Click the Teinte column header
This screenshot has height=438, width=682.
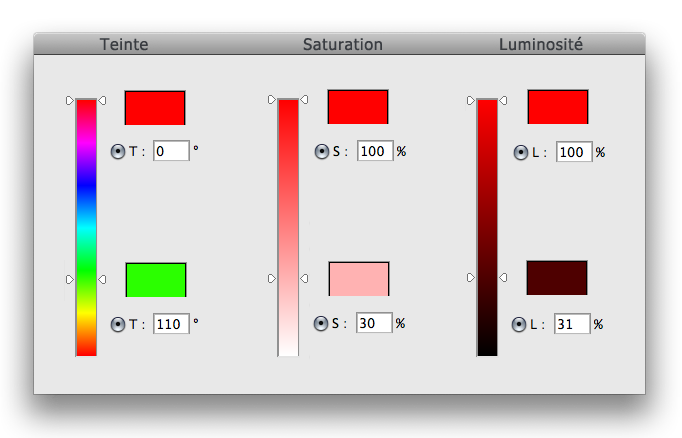point(125,45)
